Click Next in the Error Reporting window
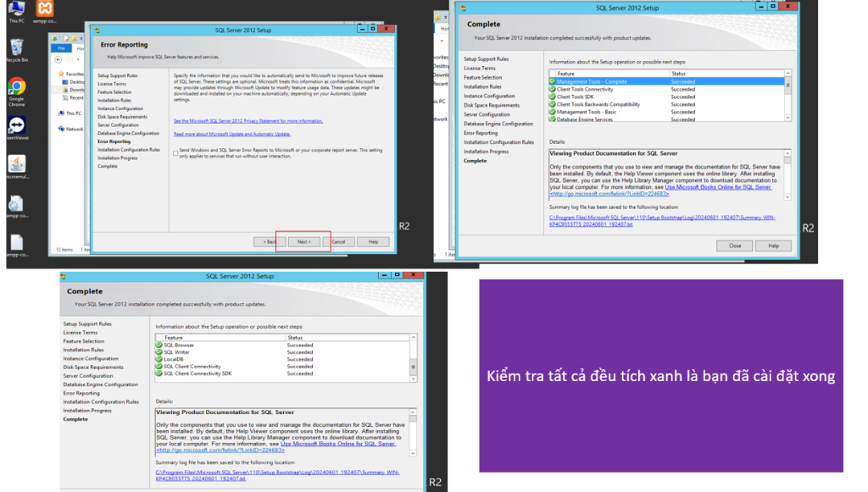Image resolution: width=868 pixels, height=492 pixels. [304, 241]
